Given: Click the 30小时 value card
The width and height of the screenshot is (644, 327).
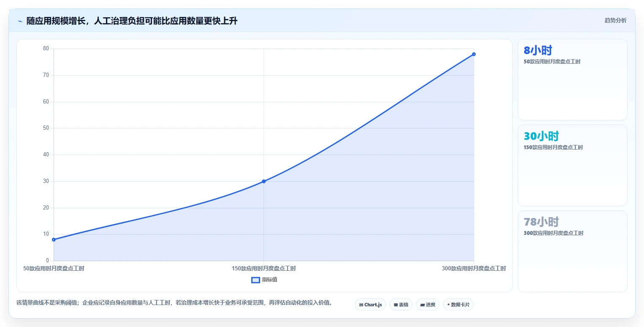Looking at the screenshot, I should pos(572,165).
